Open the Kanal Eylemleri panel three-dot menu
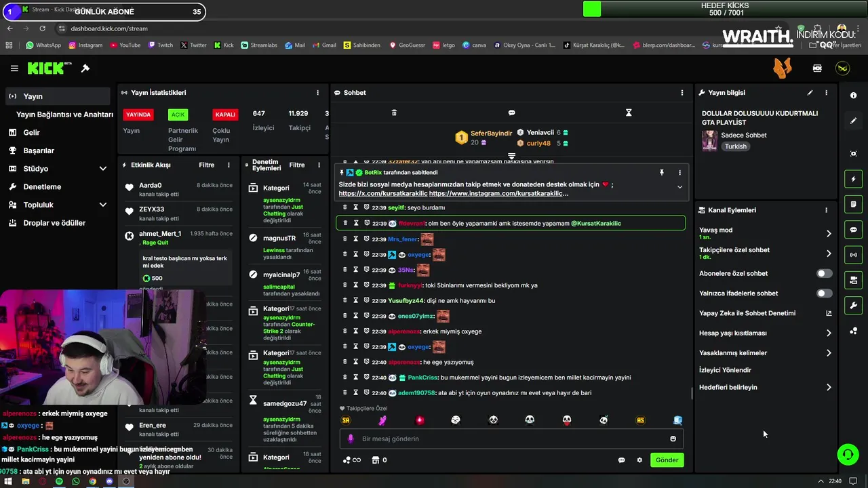The width and height of the screenshot is (868, 488). [x=826, y=210]
